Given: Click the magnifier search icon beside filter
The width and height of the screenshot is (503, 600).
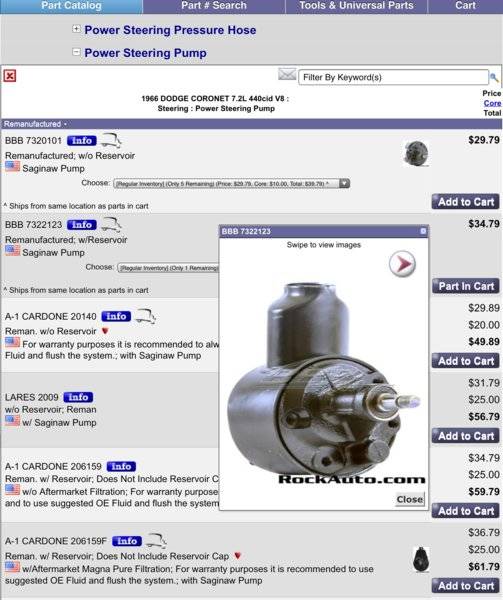Looking at the screenshot, I should pyautogui.click(x=494, y=77).
